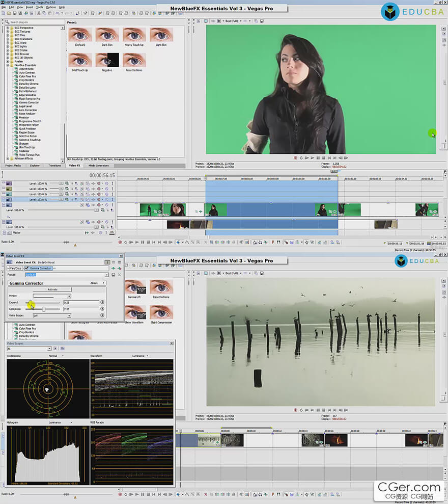Toggle Loop Playback under the green-screen preview
This screenshot has height=504, width=448.
301,158
